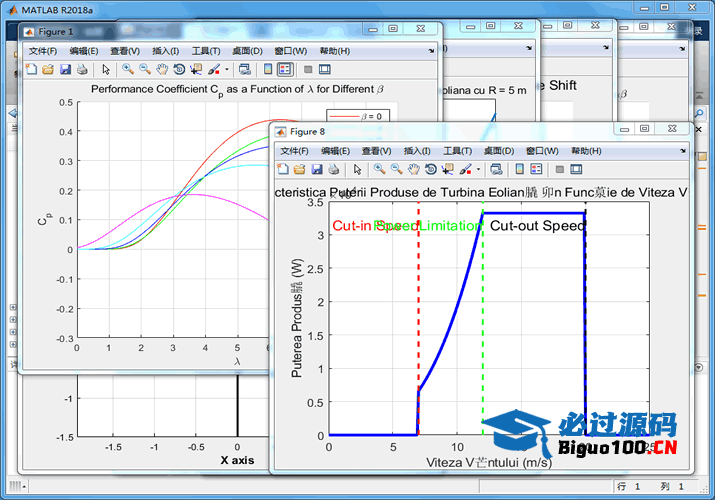Click search magnifier icon at MATLAB right edge
Viewport: 715px width, 500px height.
pyautogui.click(x=699, y=113)
